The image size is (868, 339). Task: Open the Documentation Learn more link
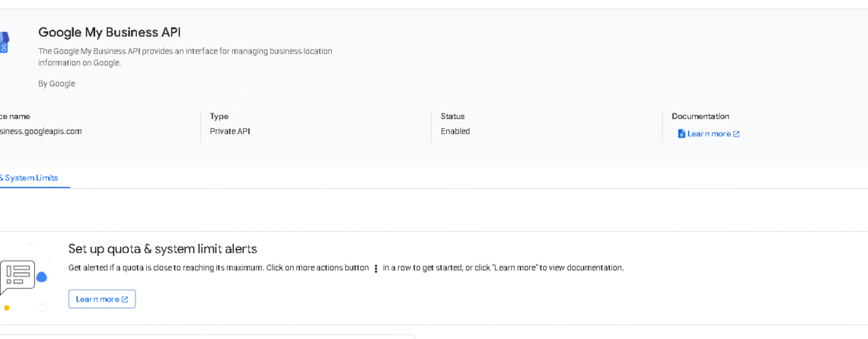pyautogui.click(x=709, y=134)
